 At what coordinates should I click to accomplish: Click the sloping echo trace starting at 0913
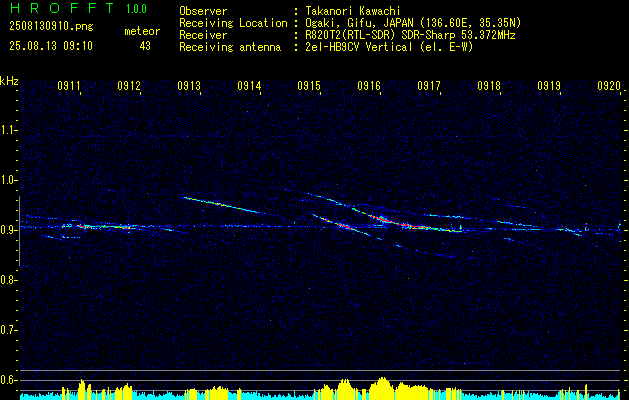point(221,205)
